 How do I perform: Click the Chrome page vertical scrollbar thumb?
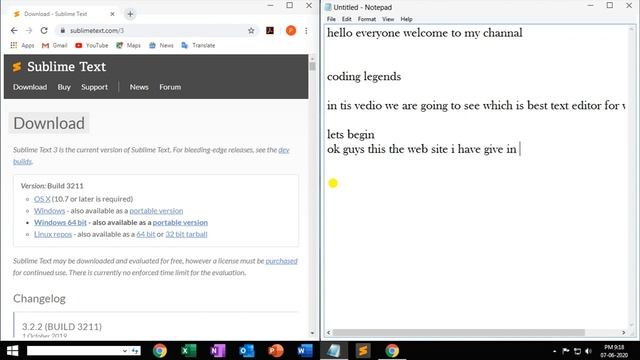pyautogui.click(x=312, y=66)
